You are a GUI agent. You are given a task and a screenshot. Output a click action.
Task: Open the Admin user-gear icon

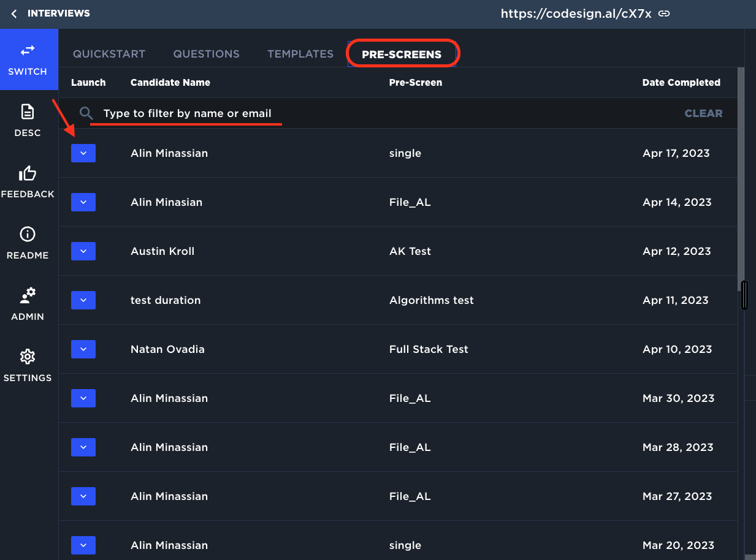pos(28,296)
